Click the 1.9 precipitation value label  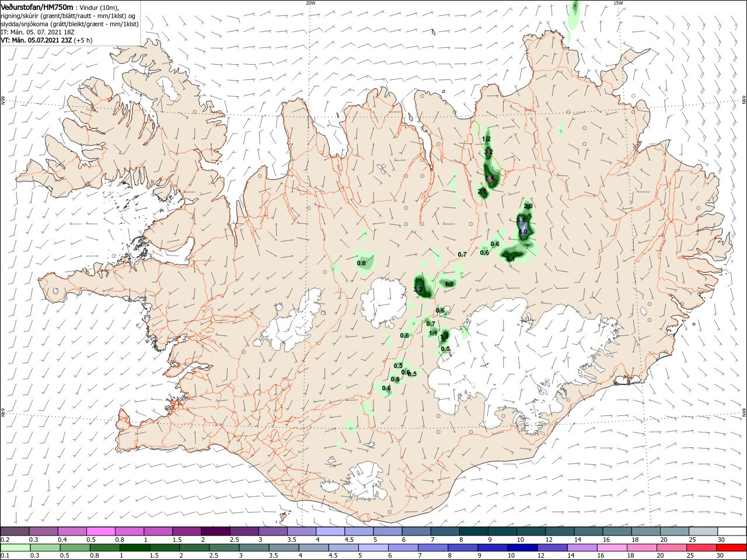point(444,336)
